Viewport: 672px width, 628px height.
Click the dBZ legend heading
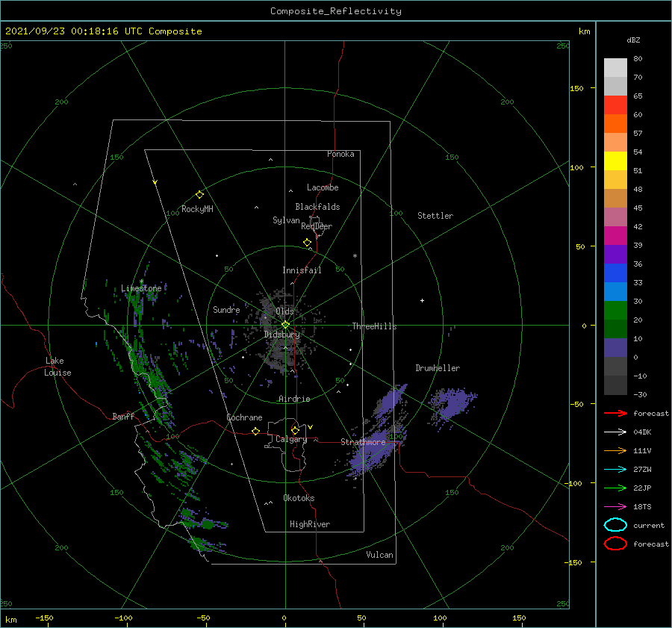(633, 40)
